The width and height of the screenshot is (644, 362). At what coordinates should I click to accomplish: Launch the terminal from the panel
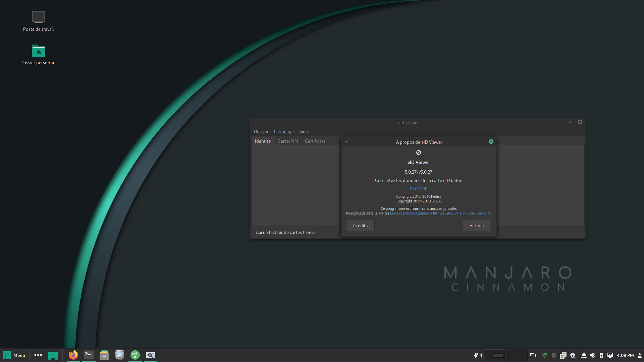pyautogui.click(x=89, y=355)
